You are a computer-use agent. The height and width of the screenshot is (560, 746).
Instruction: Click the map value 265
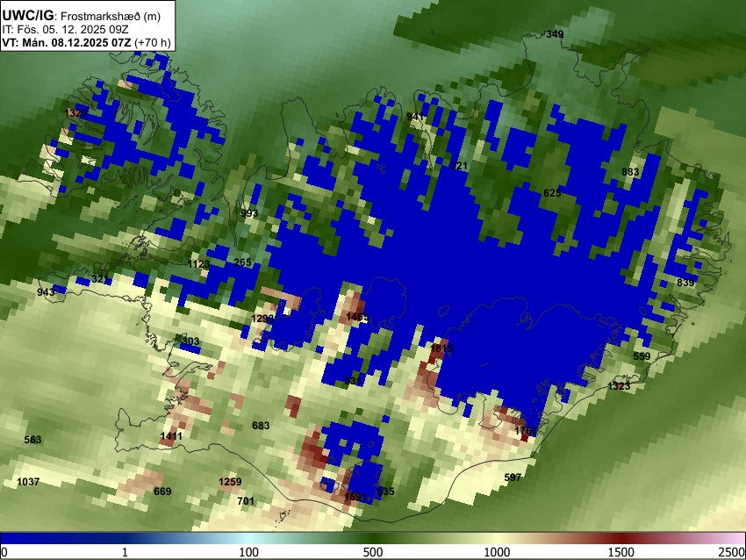pyautogui.click(x=242, y=262)
